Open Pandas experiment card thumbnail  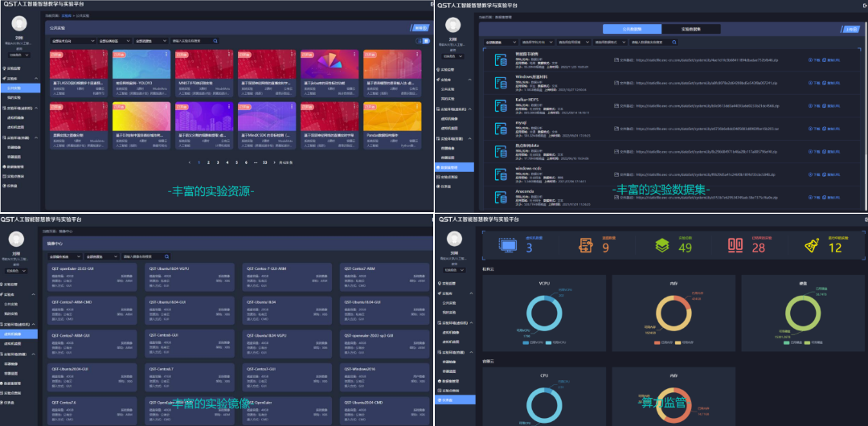(x=392, y=117)
